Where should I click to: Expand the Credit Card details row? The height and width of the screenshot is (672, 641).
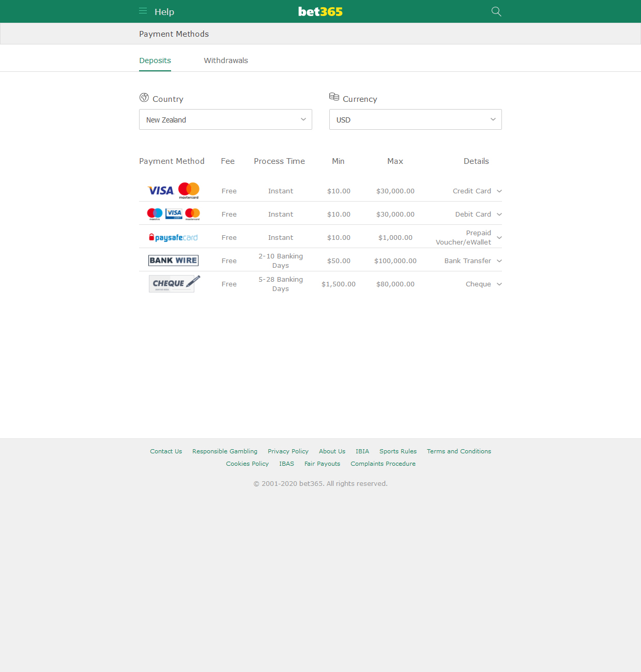click(499, 191)
